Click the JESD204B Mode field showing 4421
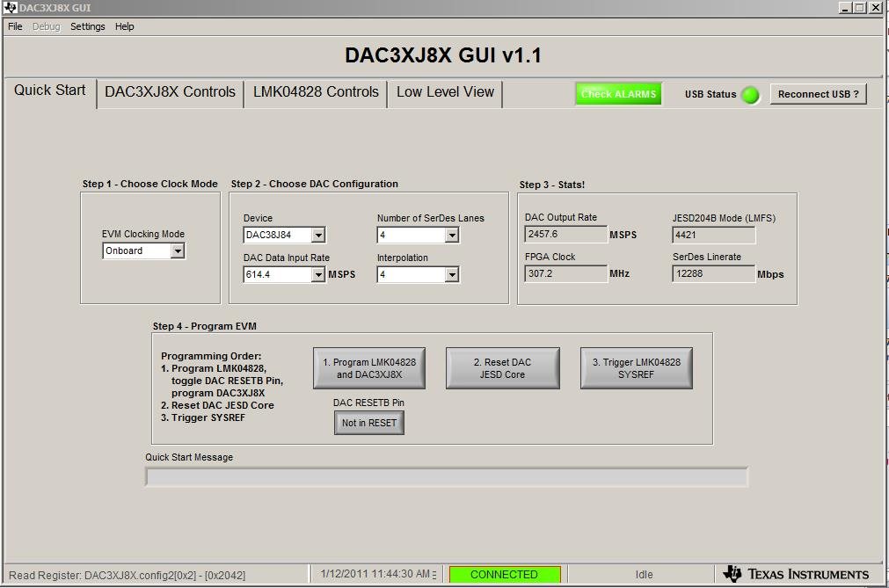Viewport: 889px width, 588px height. click(713, 235)
